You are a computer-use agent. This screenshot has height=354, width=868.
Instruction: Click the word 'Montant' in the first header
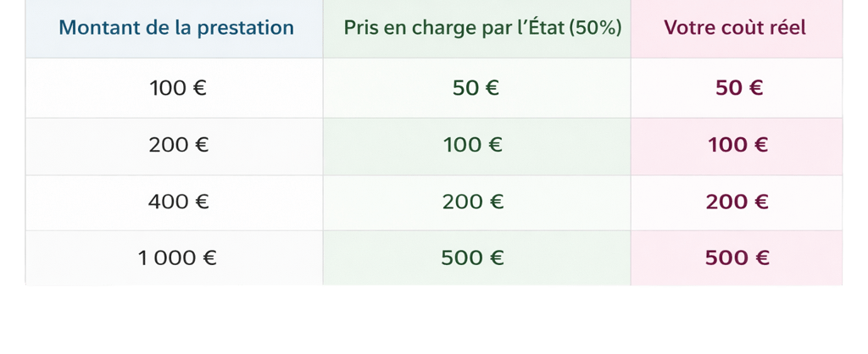click(x=92, y=28)
